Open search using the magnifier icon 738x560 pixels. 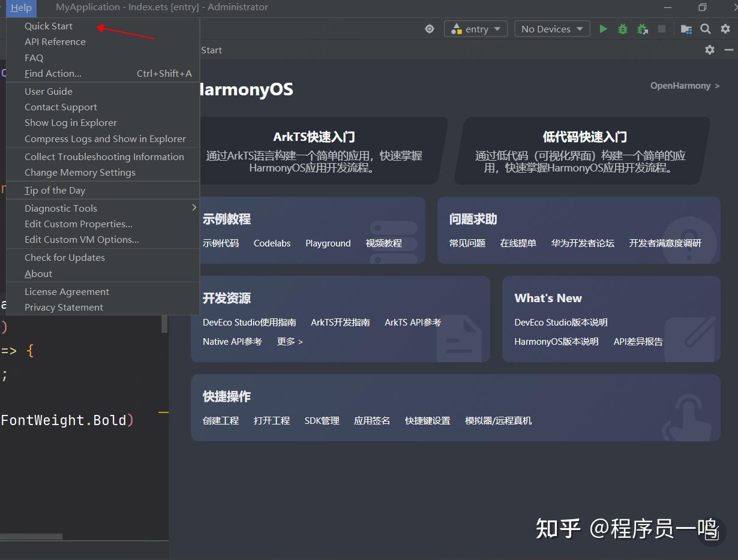[x=705, y=28]
